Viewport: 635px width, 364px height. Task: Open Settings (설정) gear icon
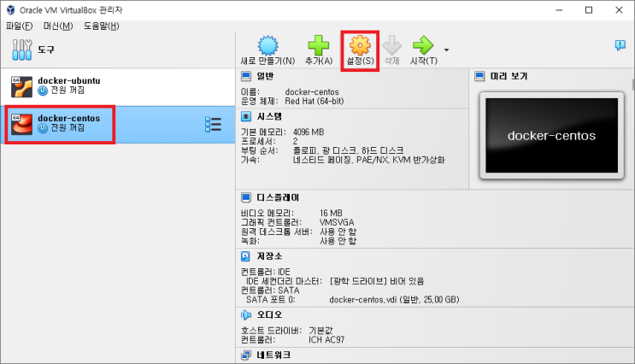(360, 45)
